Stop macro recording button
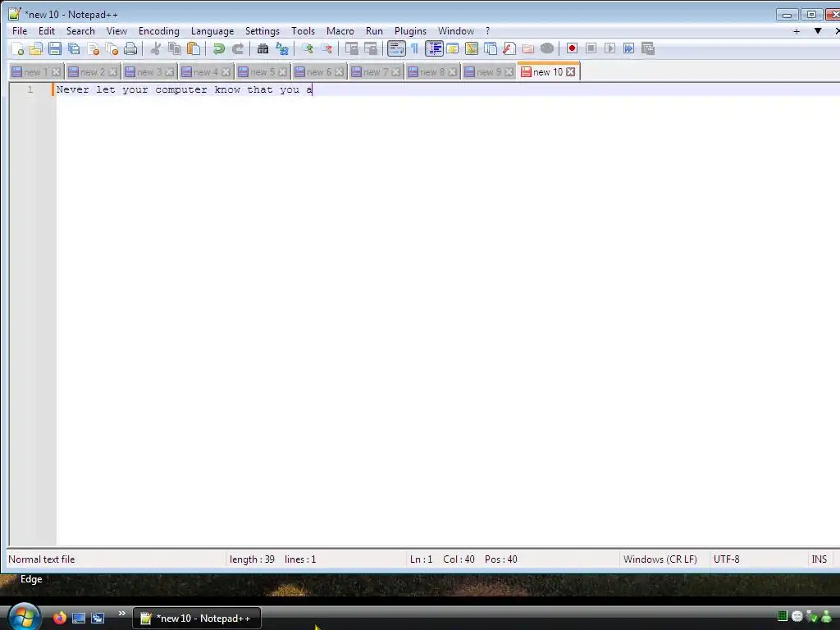Screen dimensions: 840x630 pyautogui.click(x=591, y=48)
